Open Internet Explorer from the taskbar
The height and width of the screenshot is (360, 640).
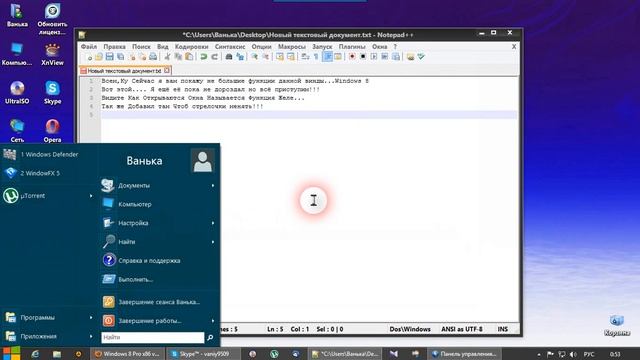coord(35,354)
